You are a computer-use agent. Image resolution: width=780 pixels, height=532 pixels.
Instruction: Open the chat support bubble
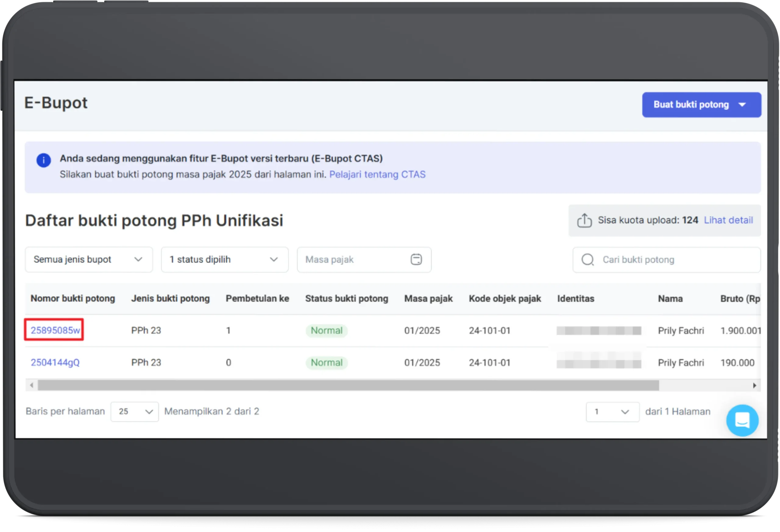[x=742, y=420]
